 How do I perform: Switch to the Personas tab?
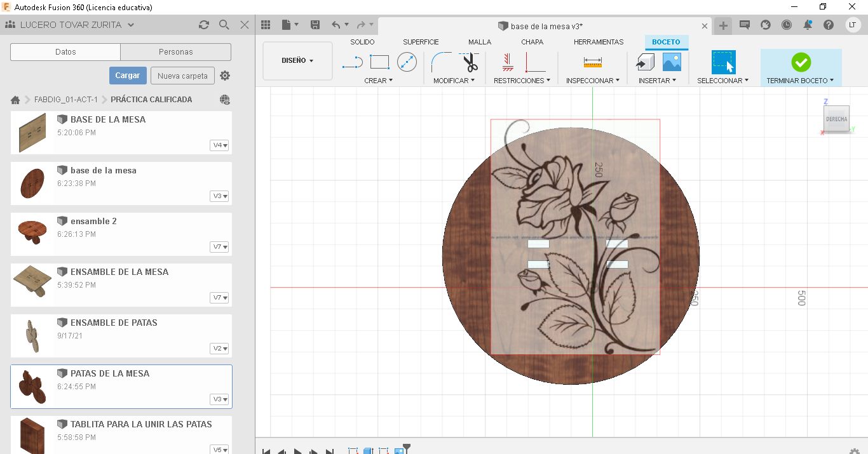coord(176,52)
